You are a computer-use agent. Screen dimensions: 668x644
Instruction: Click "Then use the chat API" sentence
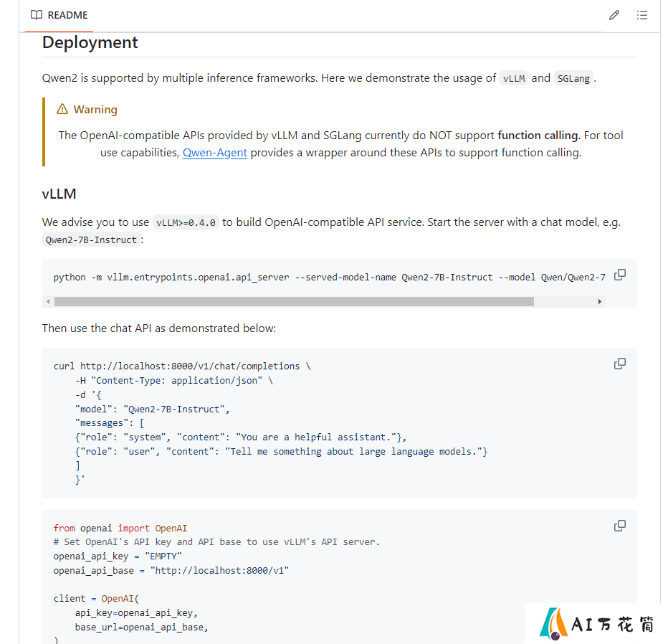[159, 328]
